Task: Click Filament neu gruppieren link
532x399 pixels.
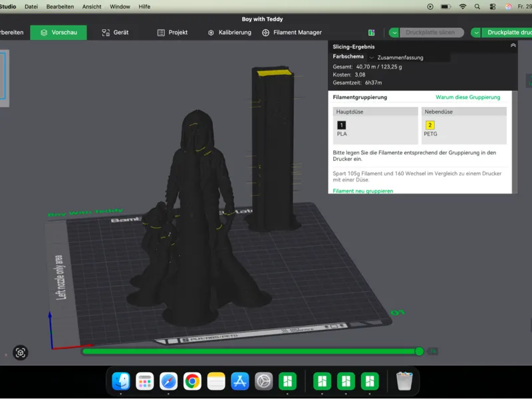Action: point(362,191)
